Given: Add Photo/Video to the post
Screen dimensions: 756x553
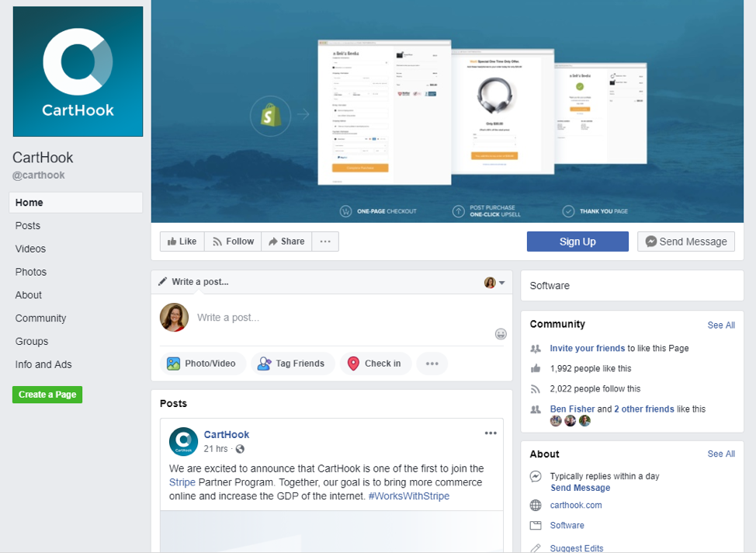Looking at the screenshot, I should [202, 363].
